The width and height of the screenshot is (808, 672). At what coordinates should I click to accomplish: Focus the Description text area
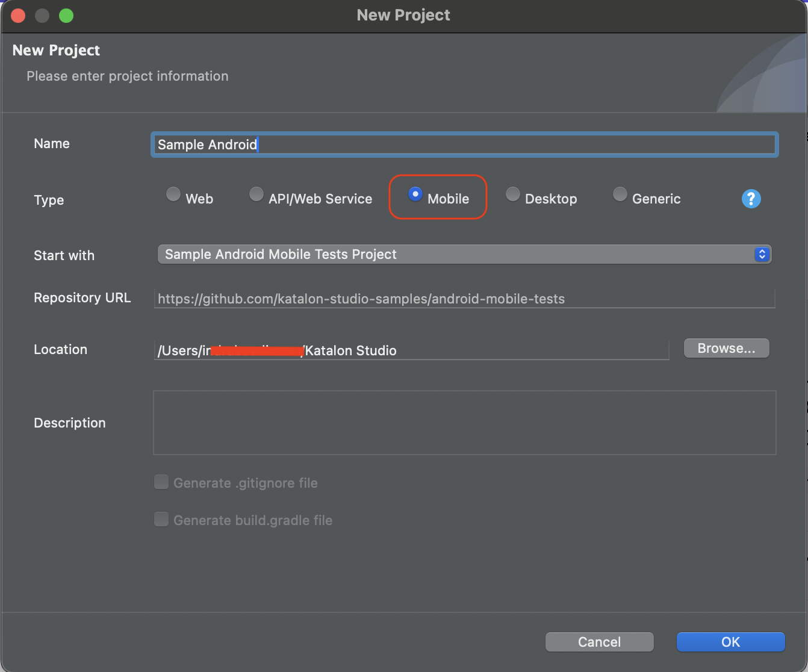pyautogui.click(x=464, y=423)
